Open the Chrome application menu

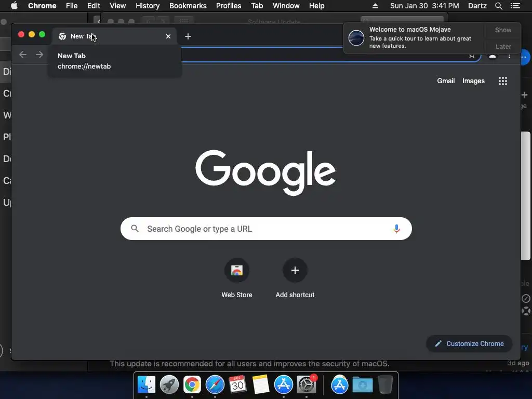[x=42, y=6]
